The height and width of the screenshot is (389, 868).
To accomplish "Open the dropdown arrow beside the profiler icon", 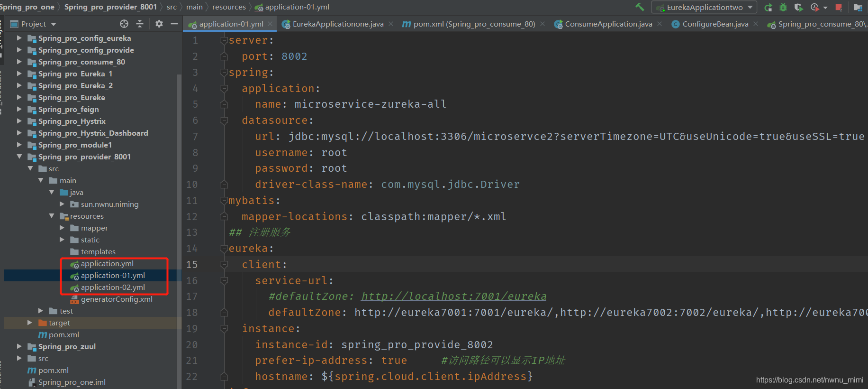I will click(x=825, y=8).
